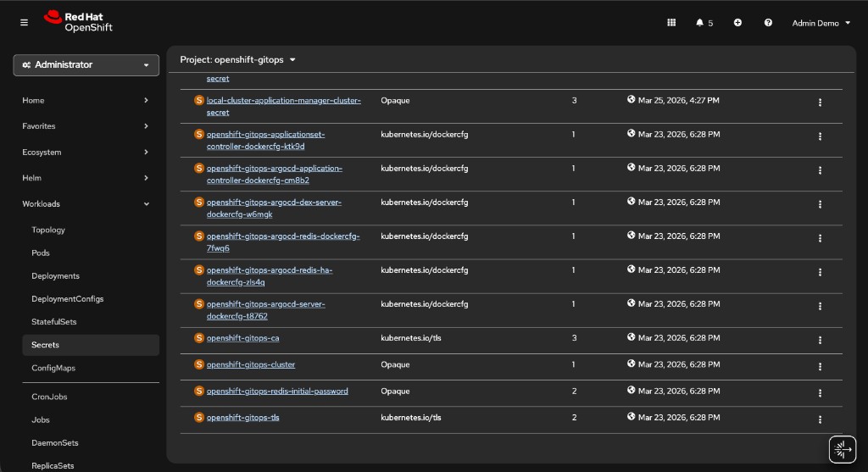868x472 pixels.
Task: Open the openshift-gitops-ca secret link
Action: pyautogui.click(x=242, y=338)
